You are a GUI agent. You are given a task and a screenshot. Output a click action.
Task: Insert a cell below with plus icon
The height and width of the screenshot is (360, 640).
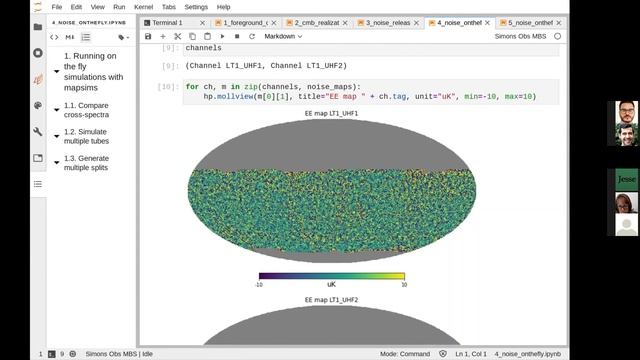click(163, 36)
